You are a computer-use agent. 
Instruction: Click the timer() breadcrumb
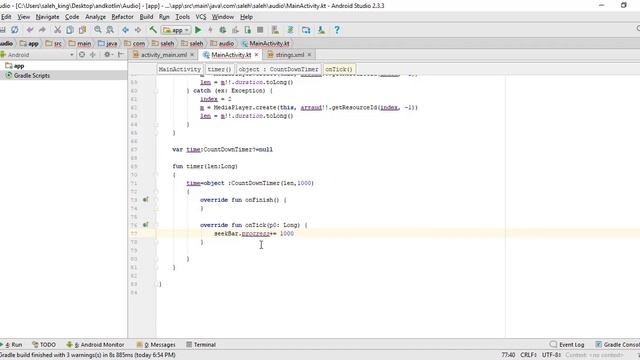219,69
